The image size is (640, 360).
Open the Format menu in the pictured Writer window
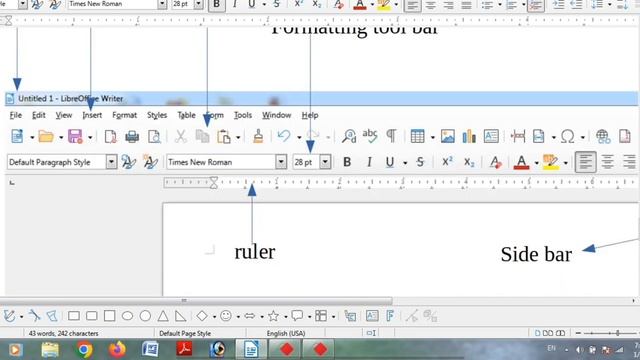pyautogui.click(x=124, y=115)
